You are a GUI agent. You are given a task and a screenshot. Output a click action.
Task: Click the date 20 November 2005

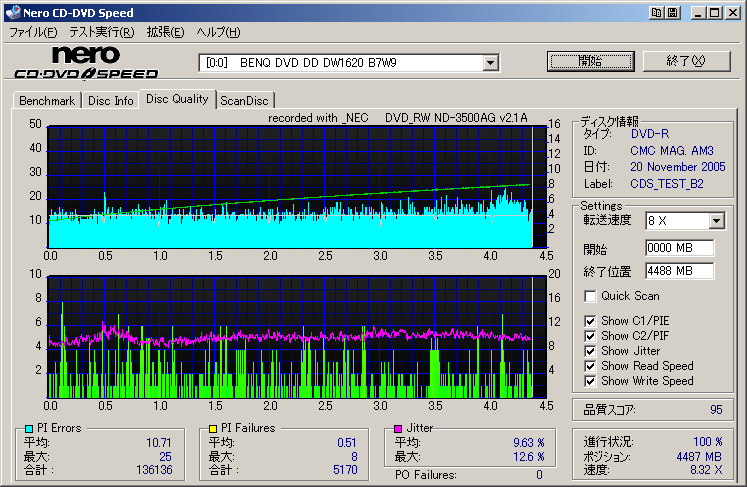[677, 167]
